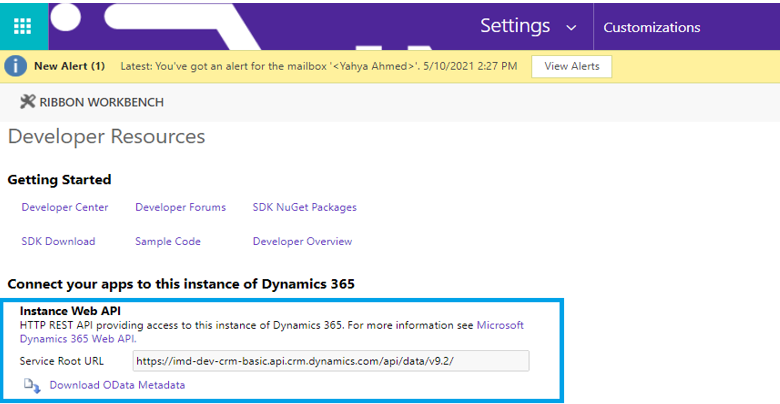
Task: Click the New Alert (1) label
Action: click(69, 66)
